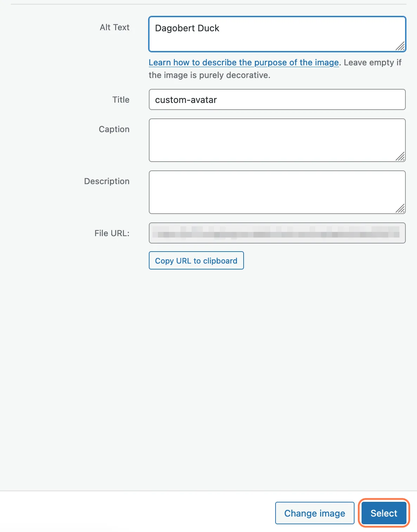Click the 'Caption' field label
Image resolution: width=417 pixels, height=532 pixels.
(114, 129)
